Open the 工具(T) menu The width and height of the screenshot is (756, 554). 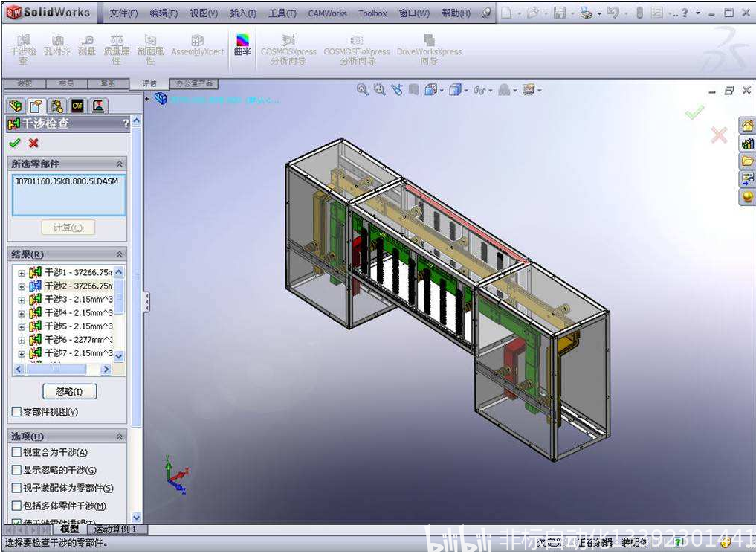(282, 13)
